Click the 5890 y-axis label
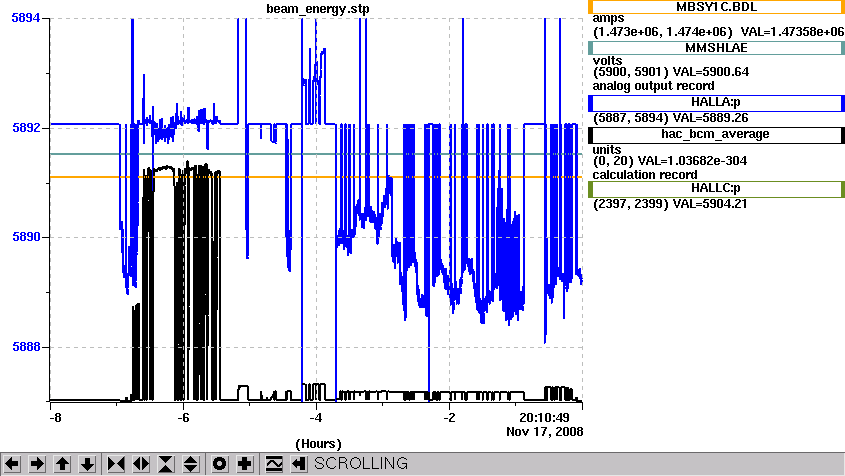The height and width of the screenshot is (476, 845). coord(26,237)
